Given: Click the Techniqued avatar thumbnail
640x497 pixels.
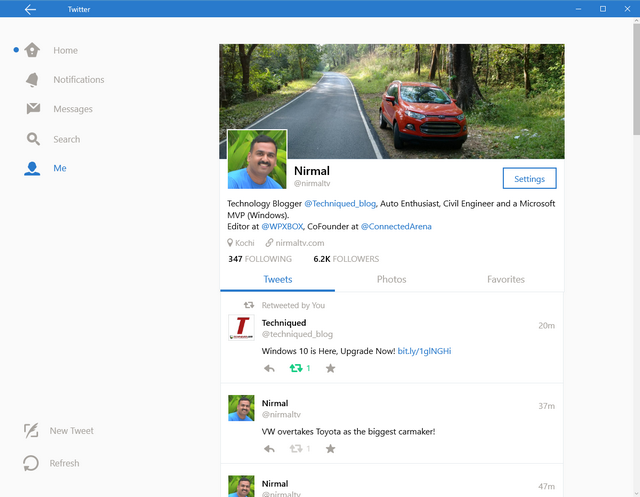Looking at the screenshot, I should pyautogui.click(x=241, y=327).
